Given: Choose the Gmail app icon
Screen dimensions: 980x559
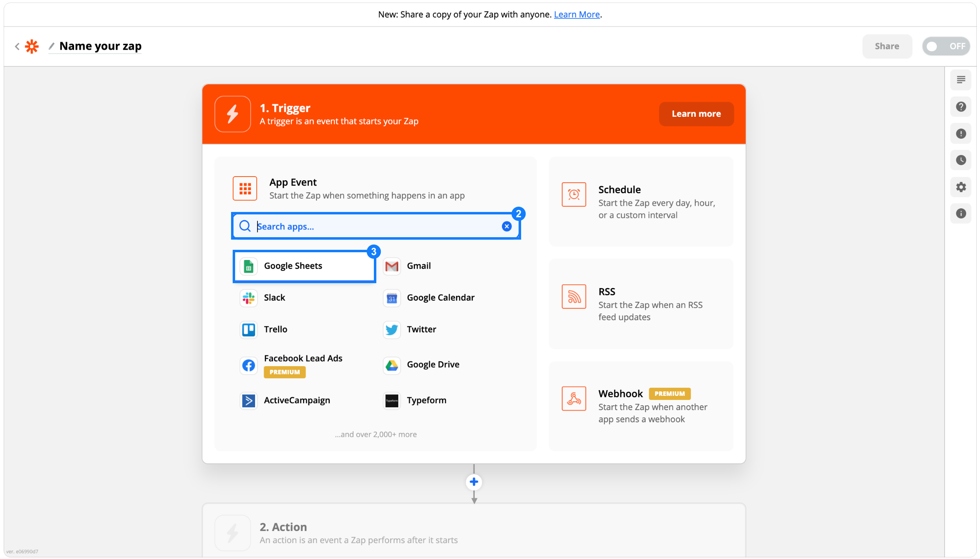Looking at the screenshot, I should (x=392, y=266).
